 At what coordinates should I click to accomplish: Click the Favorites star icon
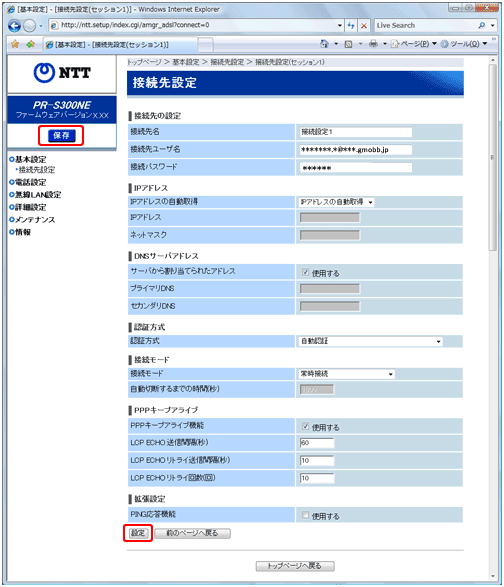15,44
